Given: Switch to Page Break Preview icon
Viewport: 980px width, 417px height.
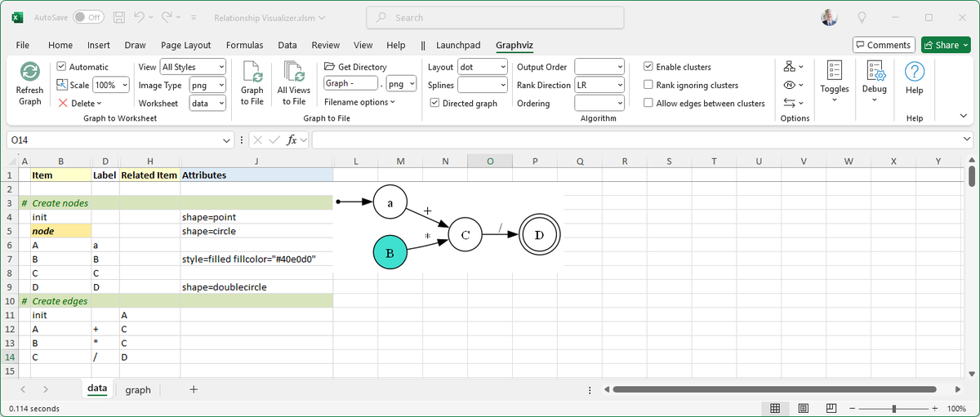Looking at the screenshot, I should [x=831, y=408].
